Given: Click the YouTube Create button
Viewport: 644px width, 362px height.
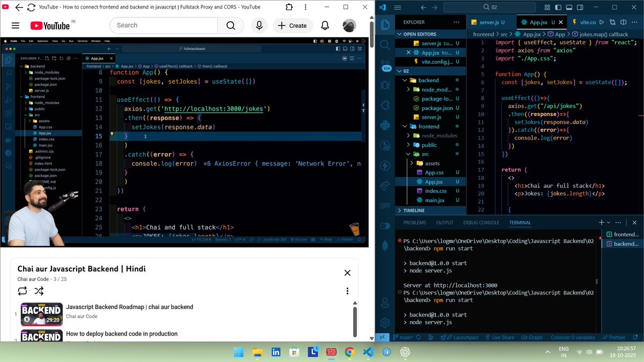Looking at the screenshot, I should pyautogui.click(x=293, y=25).
